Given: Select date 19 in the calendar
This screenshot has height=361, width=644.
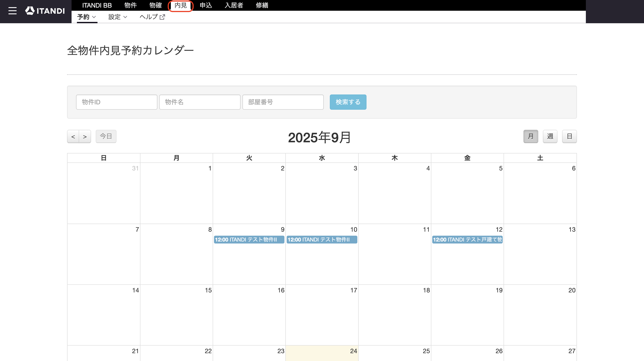Looking at the screenshot, I should coord(499,290).
